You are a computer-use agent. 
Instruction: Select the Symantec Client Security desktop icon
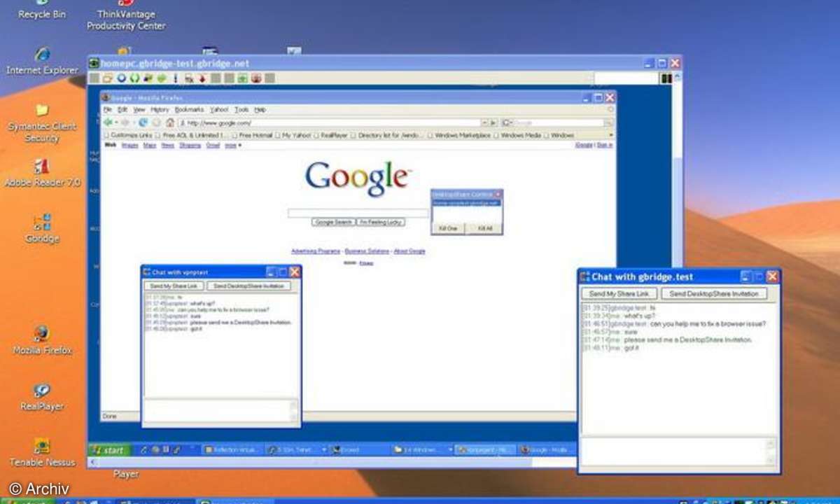pyautogui.click(x=42, y=122)
